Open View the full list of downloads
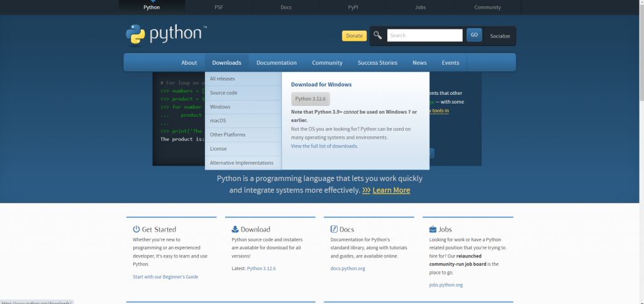644x304 pixels. point(324,146)
